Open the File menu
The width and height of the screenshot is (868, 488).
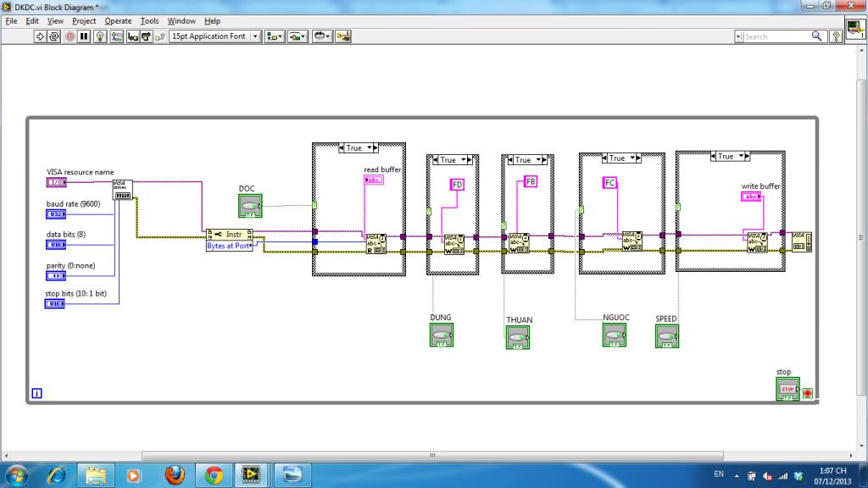11,21
